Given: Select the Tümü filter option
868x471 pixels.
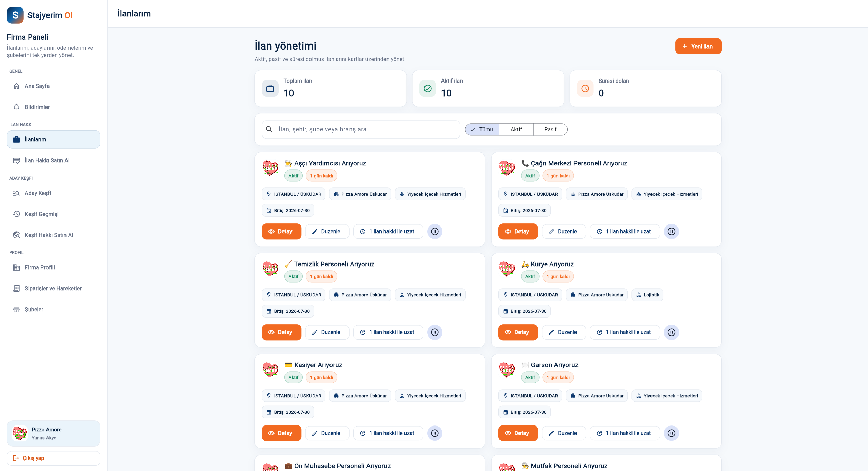Looking at the screenshot, I should [x=482, y=129].
